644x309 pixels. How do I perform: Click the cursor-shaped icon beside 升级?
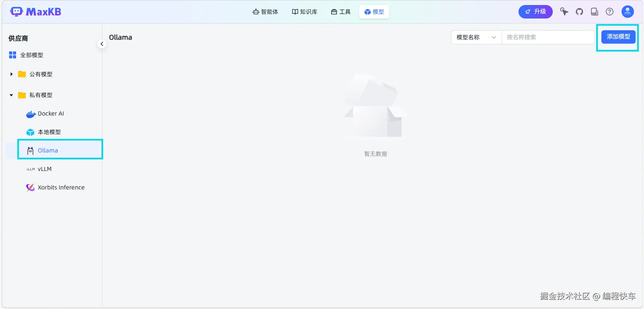pos(564,12)
